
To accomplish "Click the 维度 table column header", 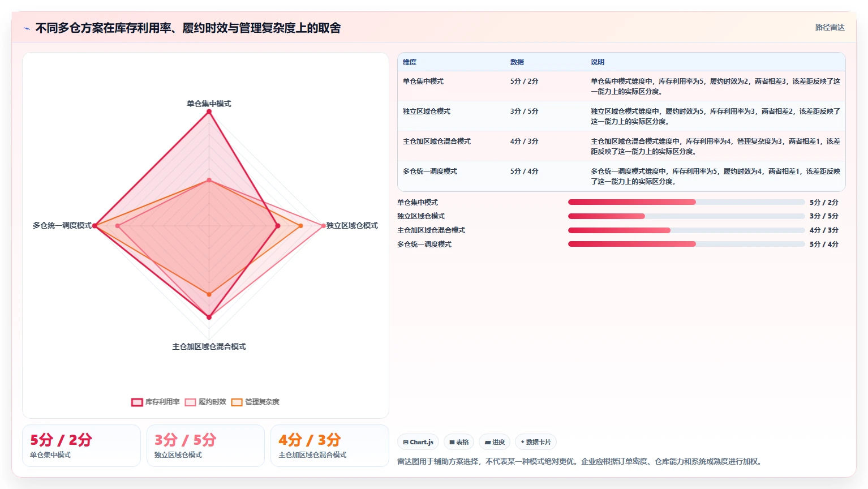I will (x=410, y=62).
